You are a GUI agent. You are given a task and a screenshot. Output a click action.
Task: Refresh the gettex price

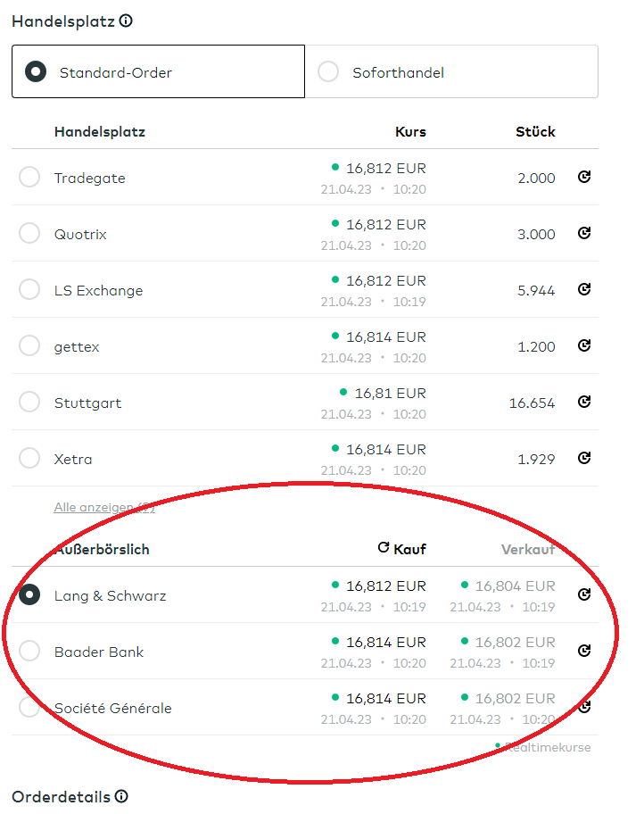coord(584,346)
